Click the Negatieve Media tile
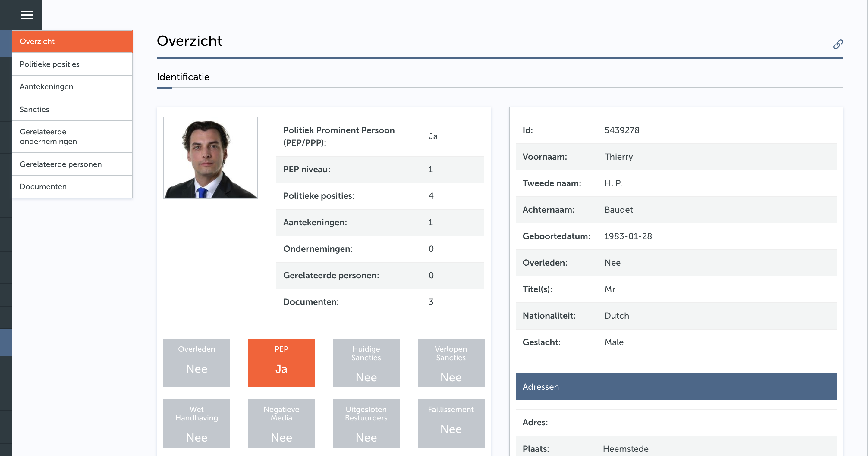The height and width of the screenshot is (456, 868). tap(281, 423)
